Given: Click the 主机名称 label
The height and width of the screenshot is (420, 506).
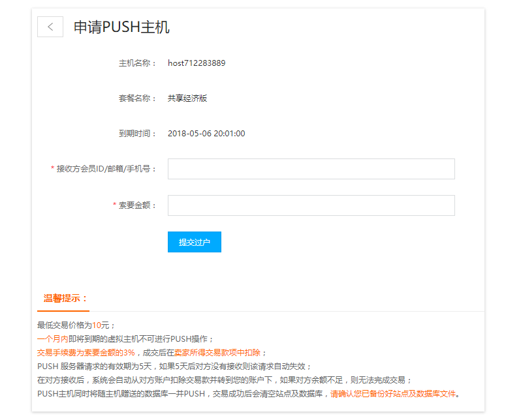Looking at the screenshot, I should pos(137,63).
